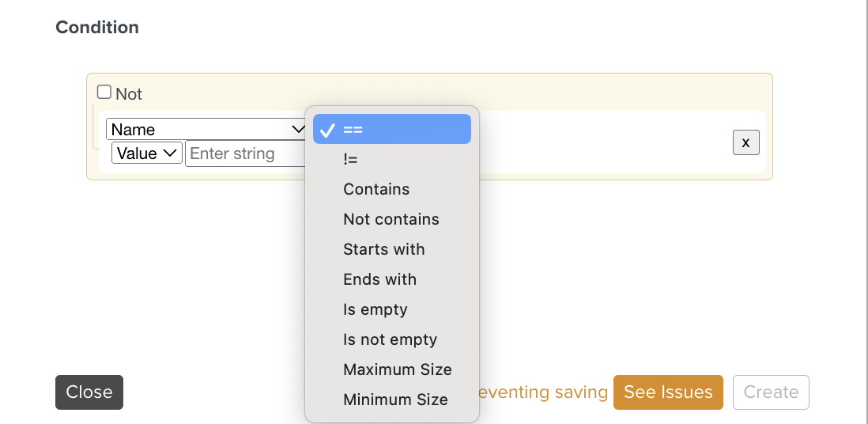868x424 pixels.
Task: Pick Not contains in operator list
Action: (391, 219)
